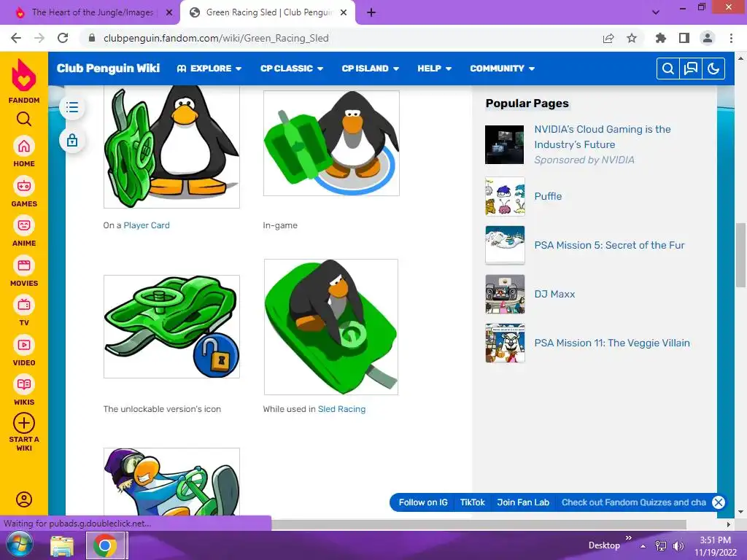The image size is (747, 560).
Task: Follow the Player Card link
Action: (x=146, y=225)
